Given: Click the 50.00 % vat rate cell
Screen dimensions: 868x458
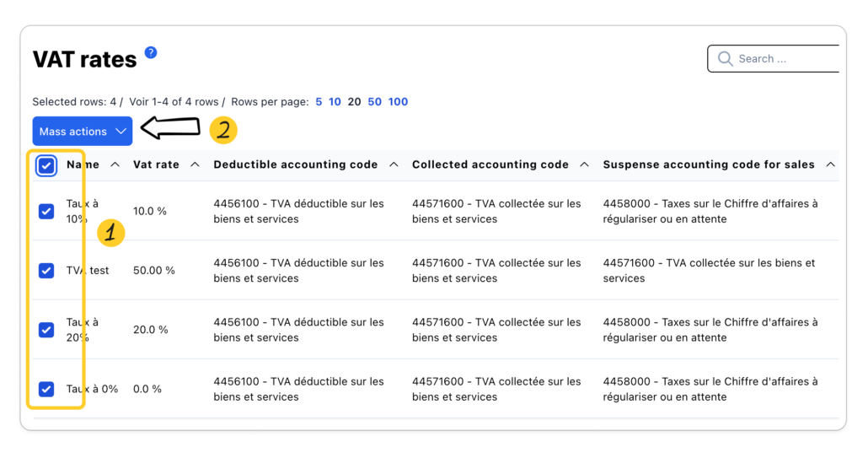Looking at the screenshot, I should pyautogui.click(x=154, y=271).
